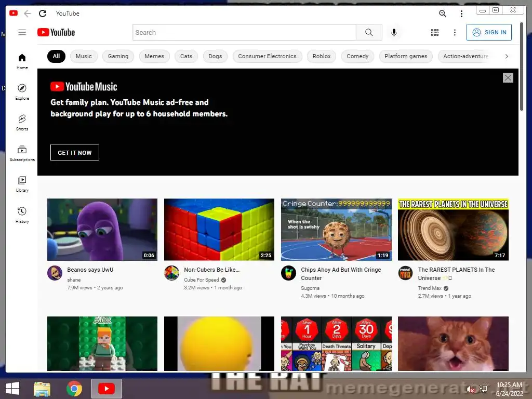The width and height of the screenshot is (532, 399).
Task: Click the search magnifier button
Action: tap(369, 32)
